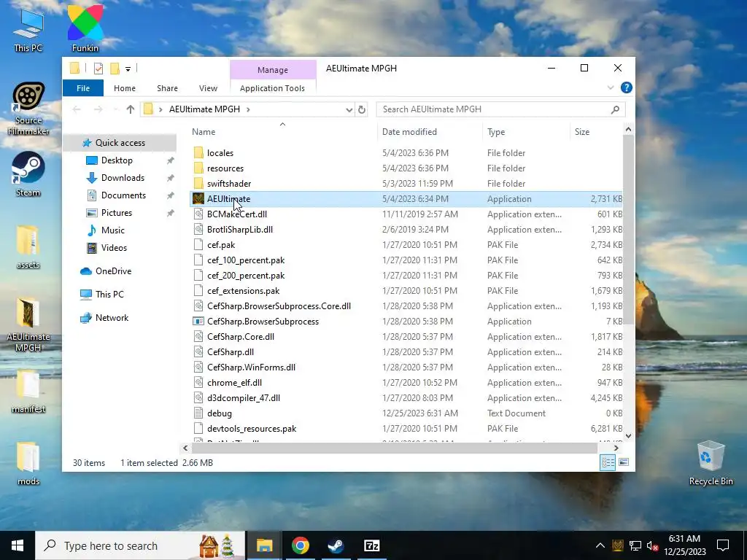The height and width of the screenshot is (560, 747).
Task: Open the Share ribbon tab
Action: 167,88
